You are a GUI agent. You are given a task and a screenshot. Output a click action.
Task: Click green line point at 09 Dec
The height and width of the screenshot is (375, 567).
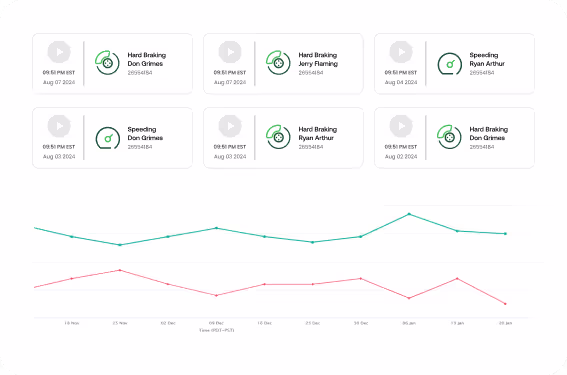point(217,228)
